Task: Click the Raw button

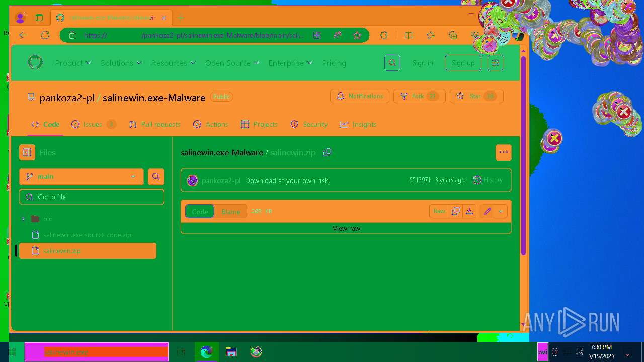Action: click(439, 211)
